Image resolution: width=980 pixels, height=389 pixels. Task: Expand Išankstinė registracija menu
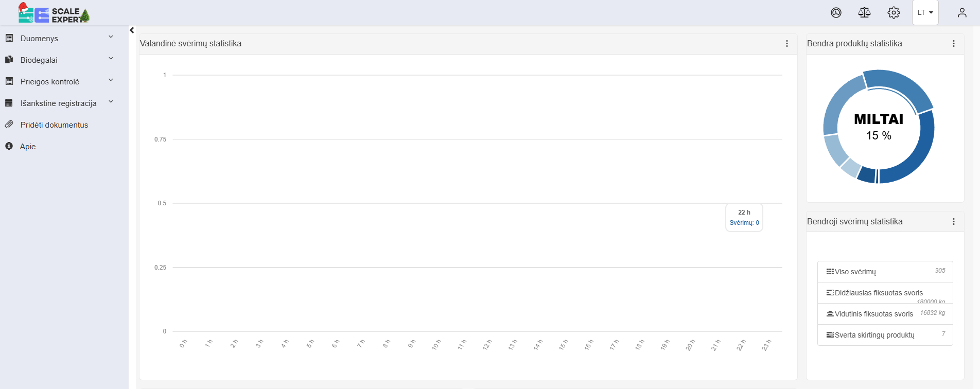[58, 103]
